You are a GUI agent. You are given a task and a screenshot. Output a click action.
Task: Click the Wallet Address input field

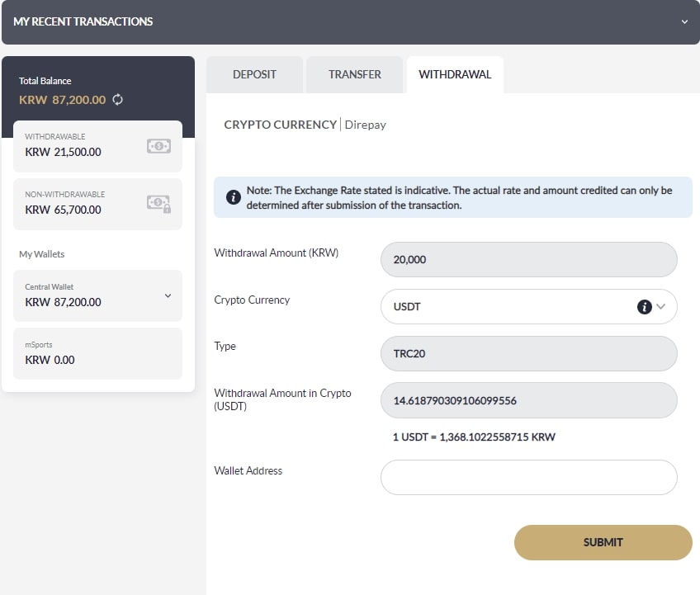tap(528, 477)
